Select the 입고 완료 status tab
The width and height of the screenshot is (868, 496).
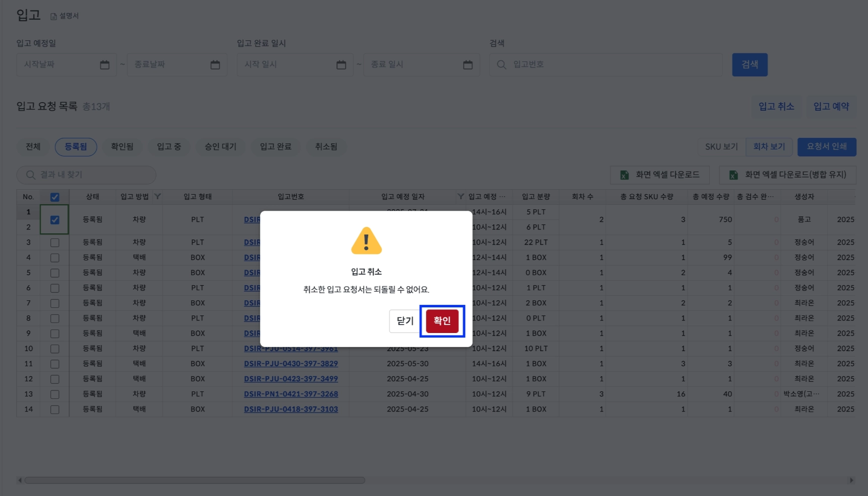(276, 147)
